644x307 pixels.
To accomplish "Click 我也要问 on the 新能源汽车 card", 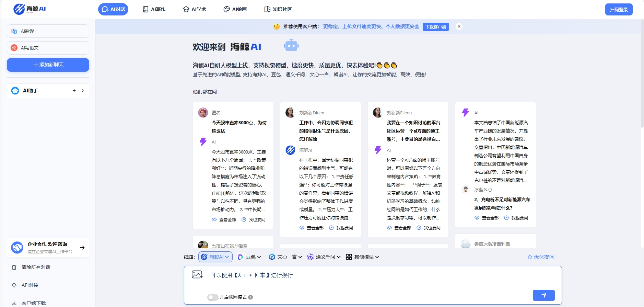I will point(516,218).
